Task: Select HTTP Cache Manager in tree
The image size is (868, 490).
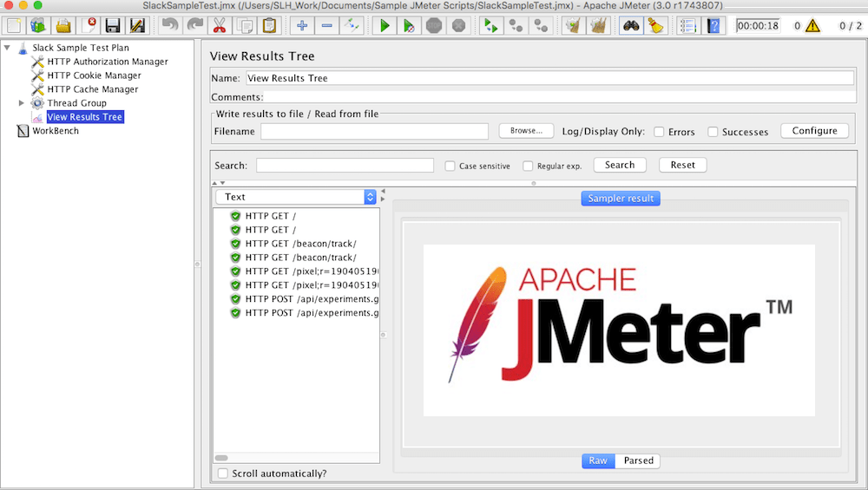Action: (x=93, y=89)
